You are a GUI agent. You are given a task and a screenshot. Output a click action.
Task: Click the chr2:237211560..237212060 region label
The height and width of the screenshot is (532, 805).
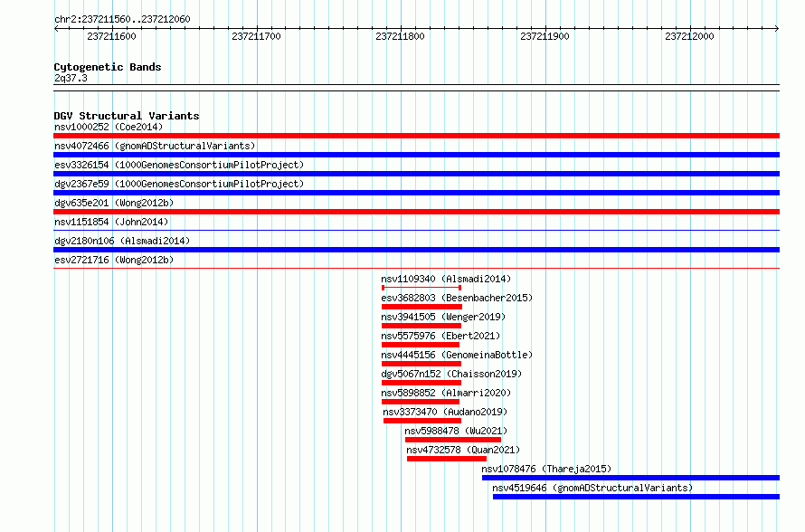(x=122, y=19)
